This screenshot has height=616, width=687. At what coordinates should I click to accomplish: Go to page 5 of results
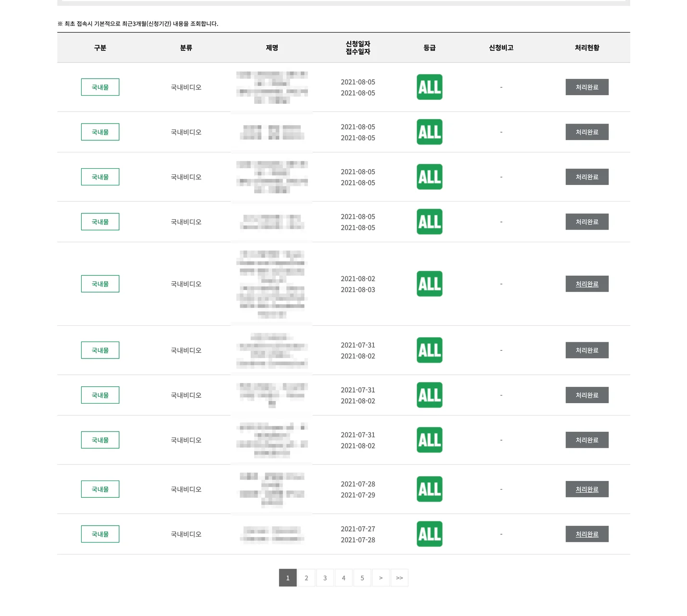[x=362, y=578]
